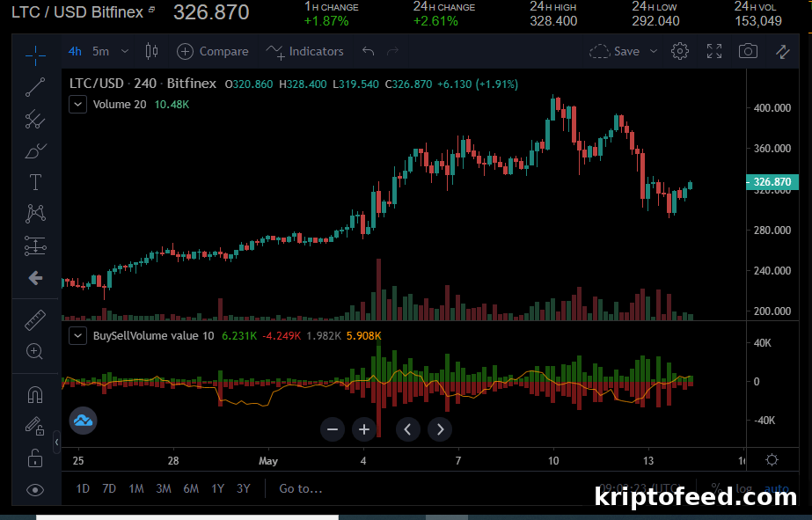Click the Volume 20 indicator label
812x520 pixels.
pos(120,104)
